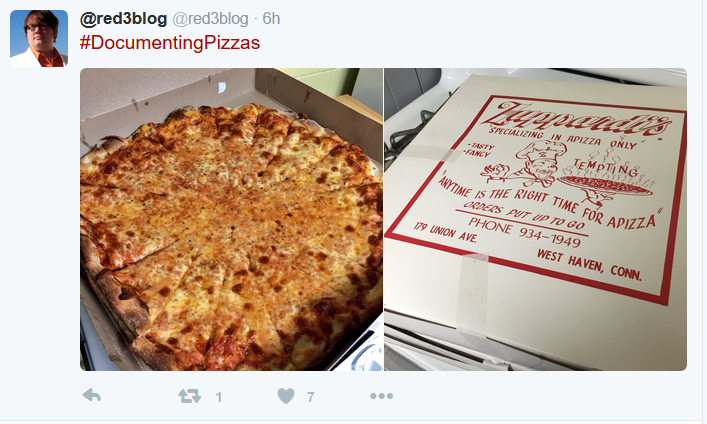Viewport: 707px width, 424px height.
Task: View the like count of 7
Action: [311, 397]
